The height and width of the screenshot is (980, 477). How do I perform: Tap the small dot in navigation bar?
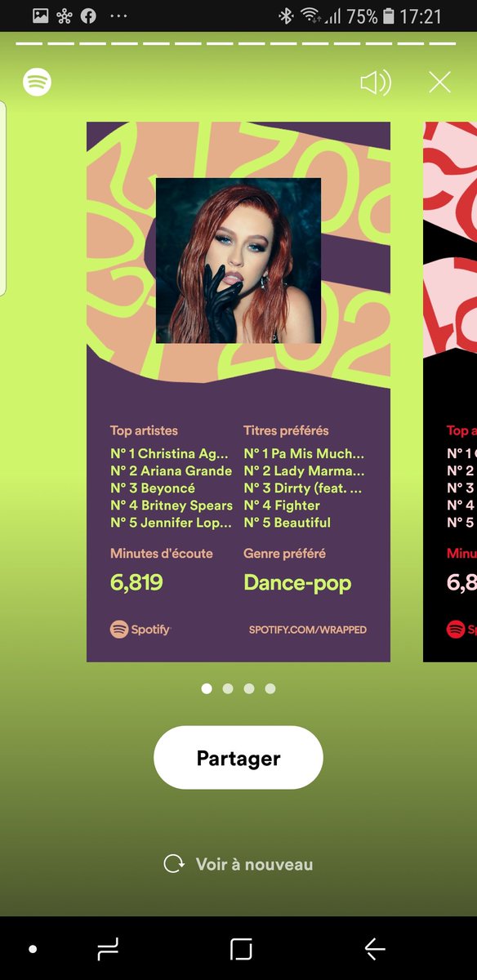[33, 949]
